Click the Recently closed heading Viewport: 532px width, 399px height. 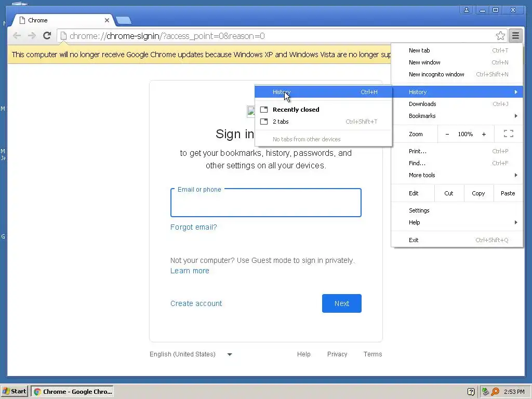pos(296,110)
